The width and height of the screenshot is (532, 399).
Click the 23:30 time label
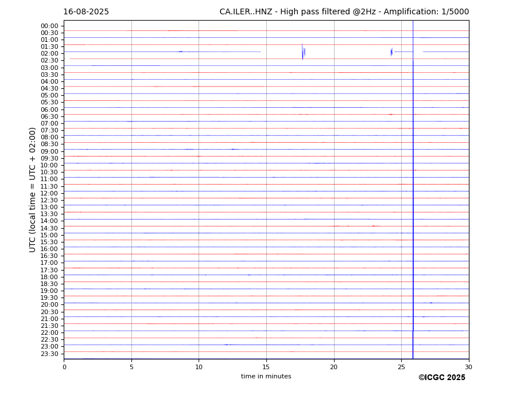click(x=49, y=354)
